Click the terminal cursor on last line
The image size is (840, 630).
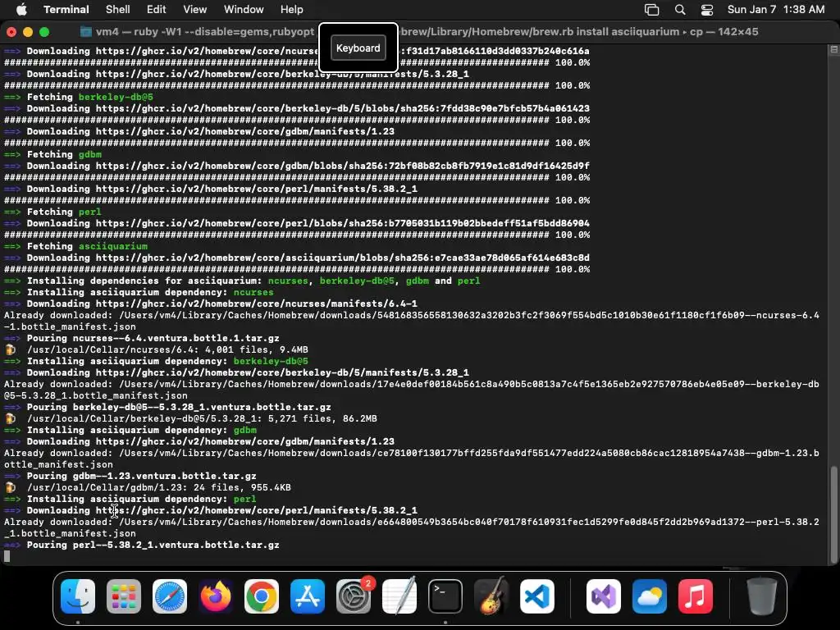click(x=7, y=556)
